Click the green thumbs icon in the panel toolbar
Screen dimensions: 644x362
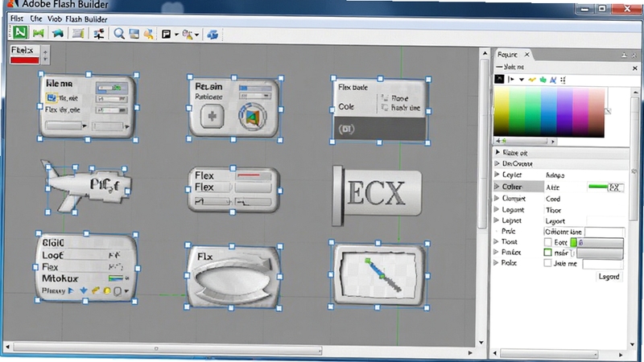[543, 80]
